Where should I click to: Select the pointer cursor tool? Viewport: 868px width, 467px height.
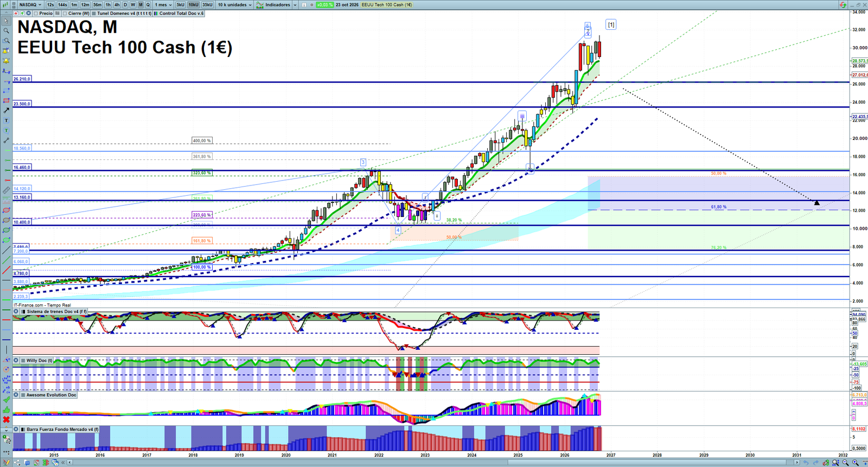click(x=7, y=21)
